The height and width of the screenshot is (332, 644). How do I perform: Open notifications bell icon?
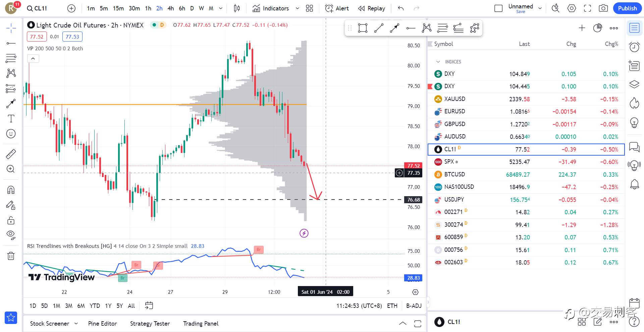point(634,184)
